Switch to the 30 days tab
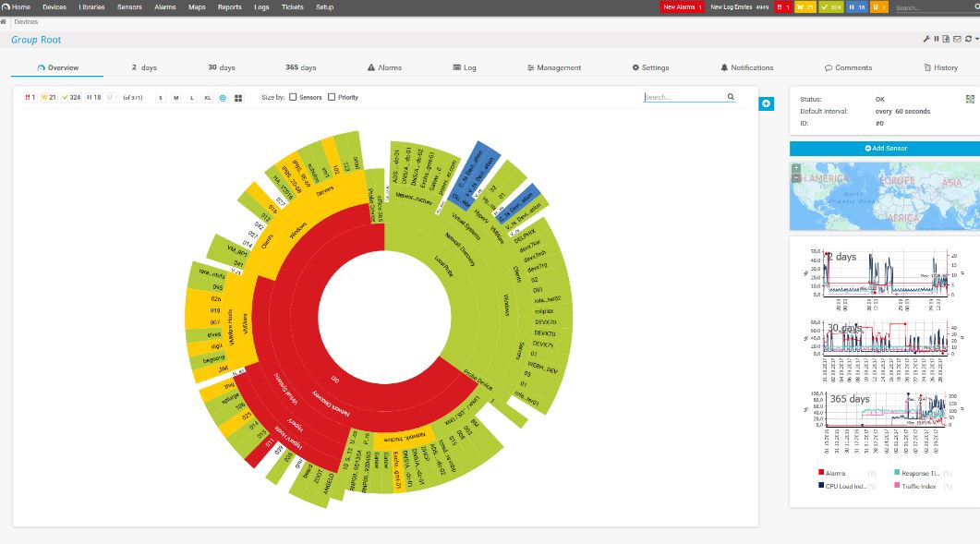This screenshot has width=980, height=544. [x=222, y=67]
